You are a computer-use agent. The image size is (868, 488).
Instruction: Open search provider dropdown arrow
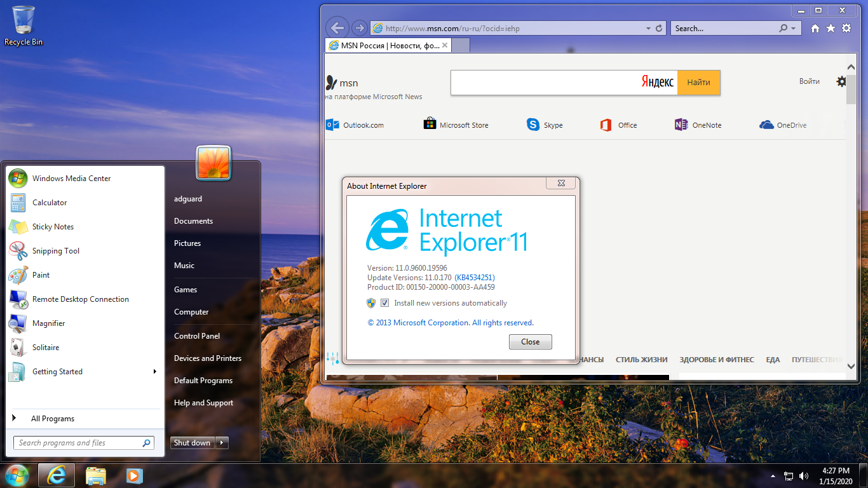coord(793,29)
